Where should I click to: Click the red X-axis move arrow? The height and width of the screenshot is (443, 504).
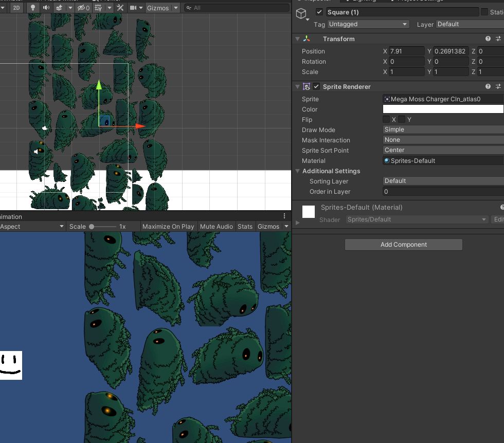coord(140,126)
